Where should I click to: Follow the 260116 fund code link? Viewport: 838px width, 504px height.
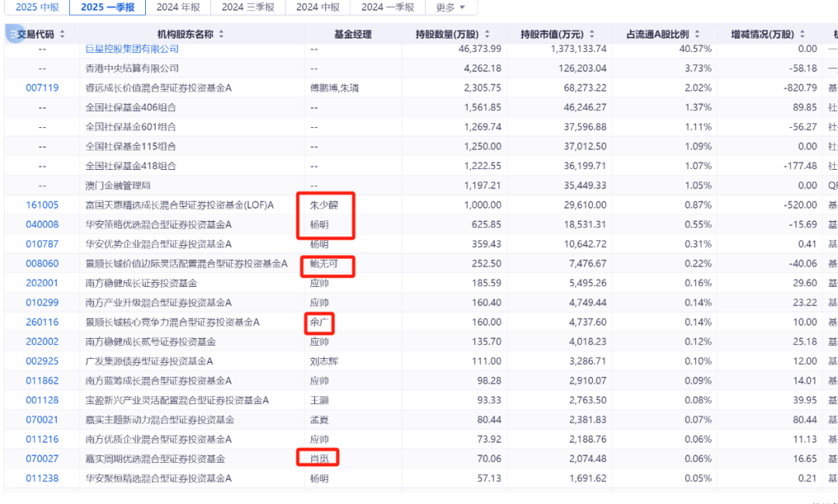click(42, 322)
